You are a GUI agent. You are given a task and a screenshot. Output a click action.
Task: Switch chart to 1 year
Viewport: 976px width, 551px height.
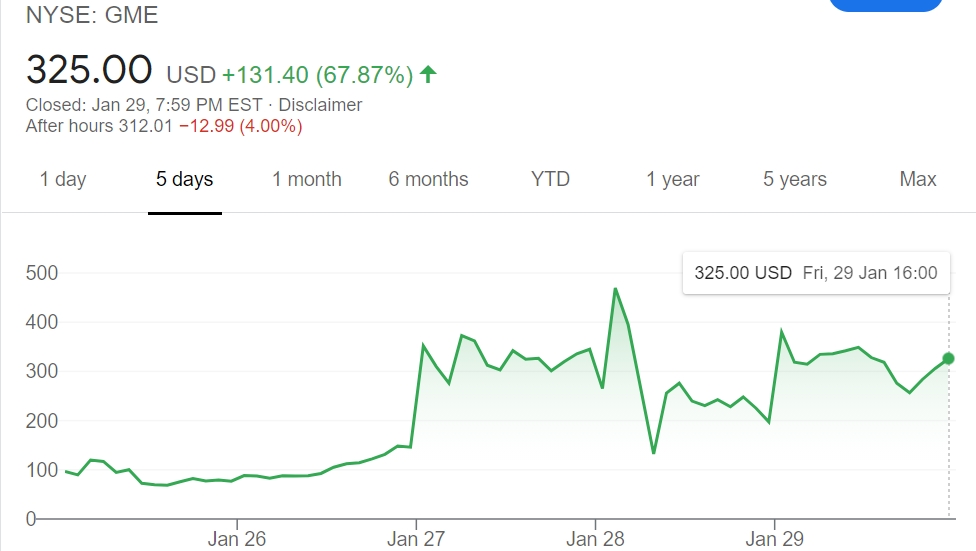point(673,179)
